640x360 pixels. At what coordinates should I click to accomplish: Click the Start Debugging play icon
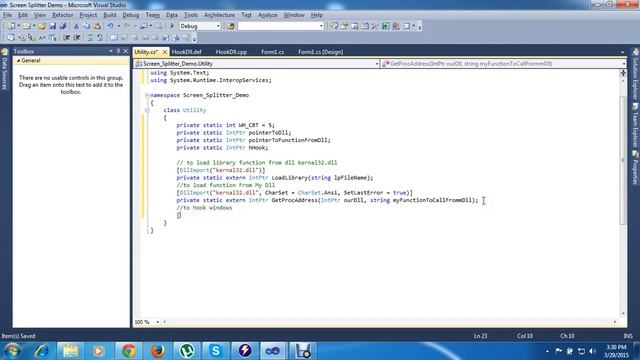coord(172,26)
